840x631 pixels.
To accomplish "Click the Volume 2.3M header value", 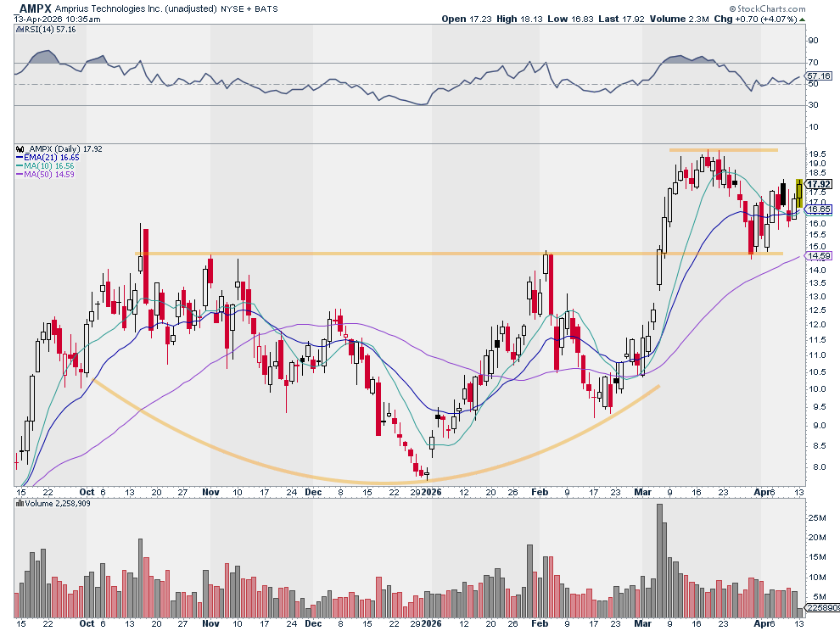I will 680,19.
